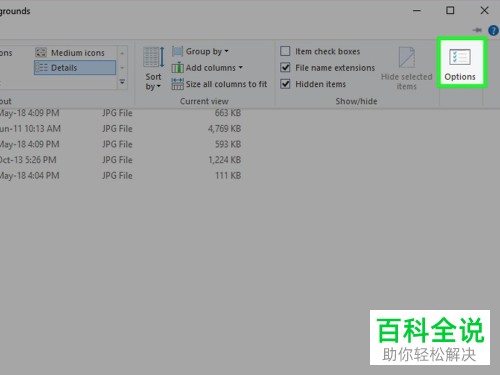Open the Add columns dropdown arrow

point(240,68)
